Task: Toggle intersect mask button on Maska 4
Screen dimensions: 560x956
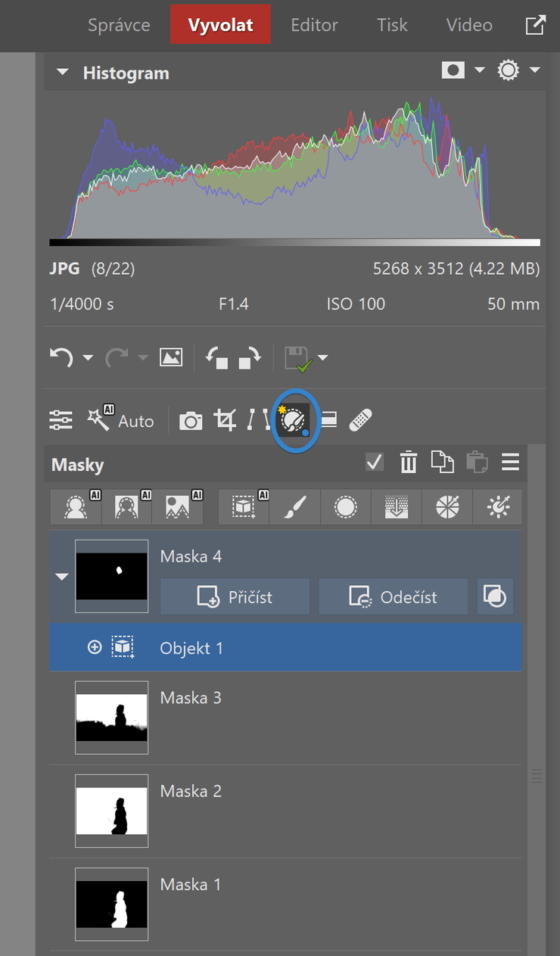Action: pyautogui.click(x=495, y=596)
